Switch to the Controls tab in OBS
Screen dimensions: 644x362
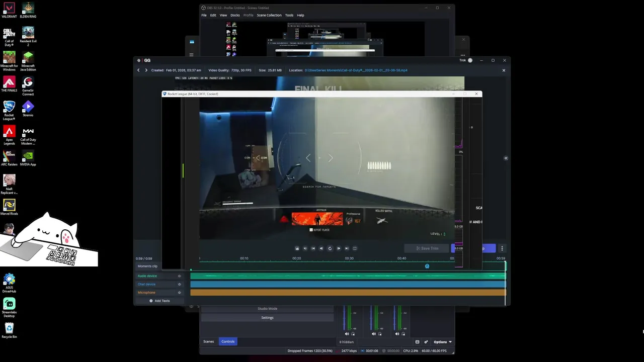[228, 341]
